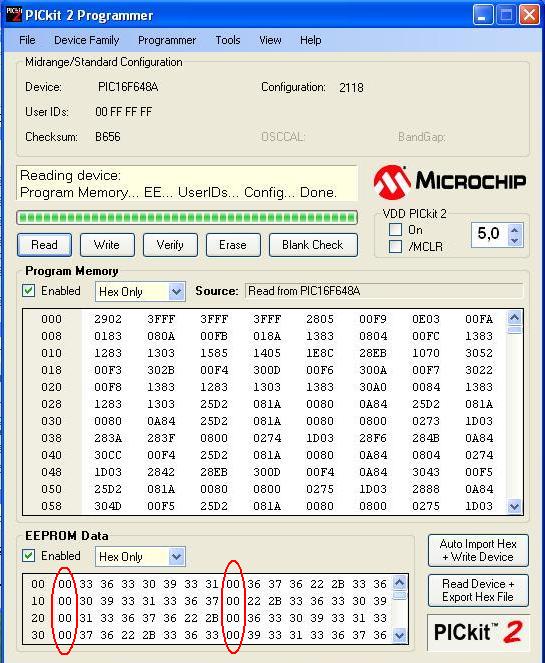Screen dimensions: 545x663
Task: Uncheck EEPROM Data Enabled checkbox
Action: point(29,556)
